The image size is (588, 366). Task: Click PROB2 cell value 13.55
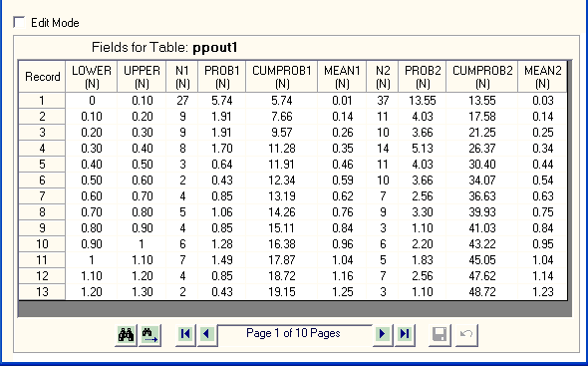coord(423,101)
